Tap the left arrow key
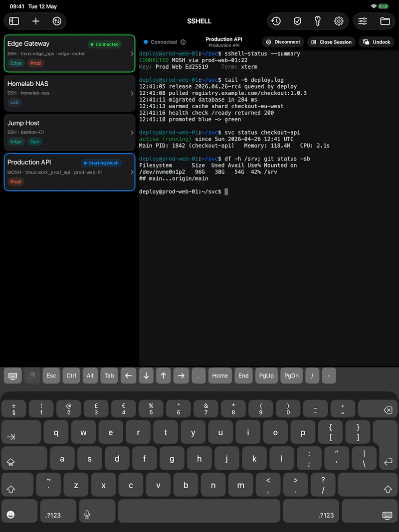This screenshot has width=399, height=532. coord(128,375)
